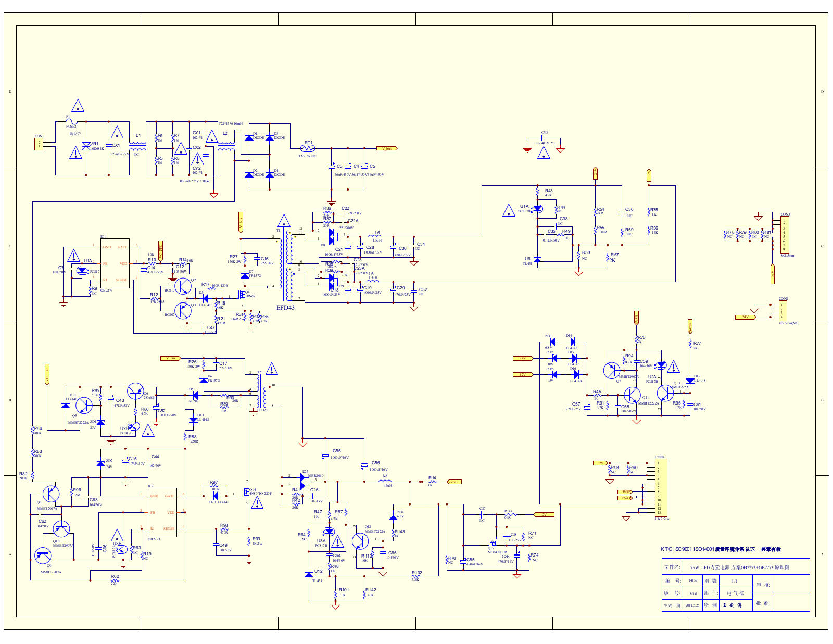The height and width of the screenshot is (644, 833).
Task: Select bridge diode D4
Action: click(x=269, y=174)
